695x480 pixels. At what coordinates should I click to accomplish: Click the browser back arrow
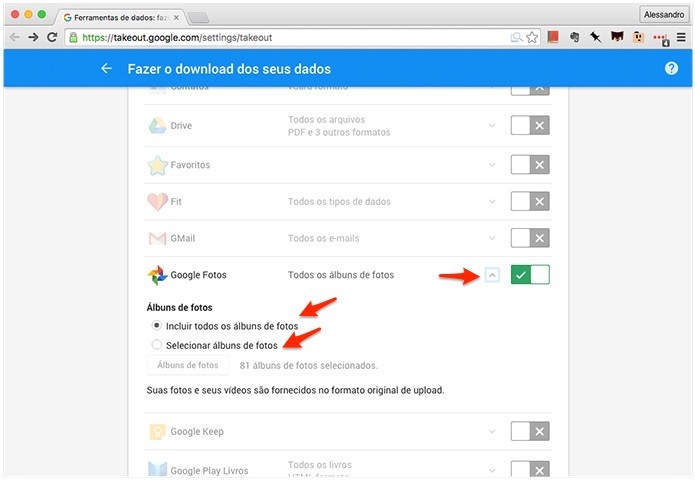(15, 37)
